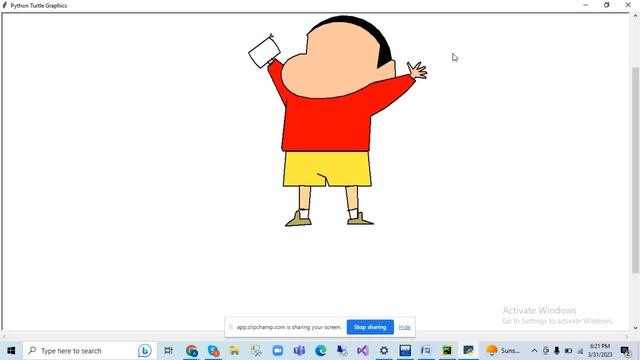640x360 pixels.
Task: Open the clock showing 6:21 PM
Action: tap(599, 351)
